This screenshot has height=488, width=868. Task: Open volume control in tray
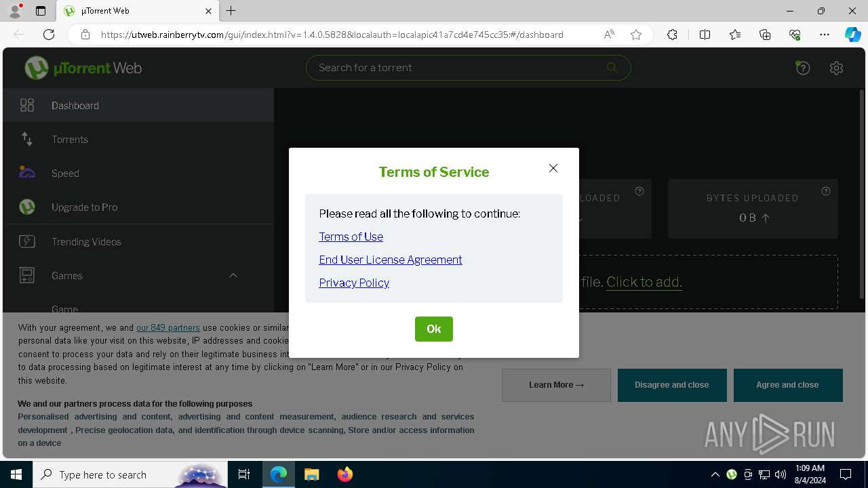pyautogui.click(x=781, y=474)
